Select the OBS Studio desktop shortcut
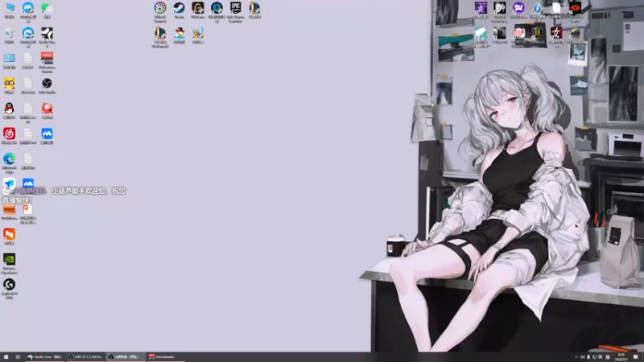This screenshot has height=362, width=644. point(47,85)
